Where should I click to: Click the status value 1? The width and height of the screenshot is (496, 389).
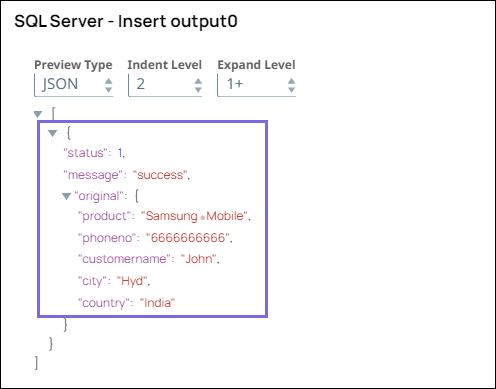pyautogui.click(x=120, y=153)
